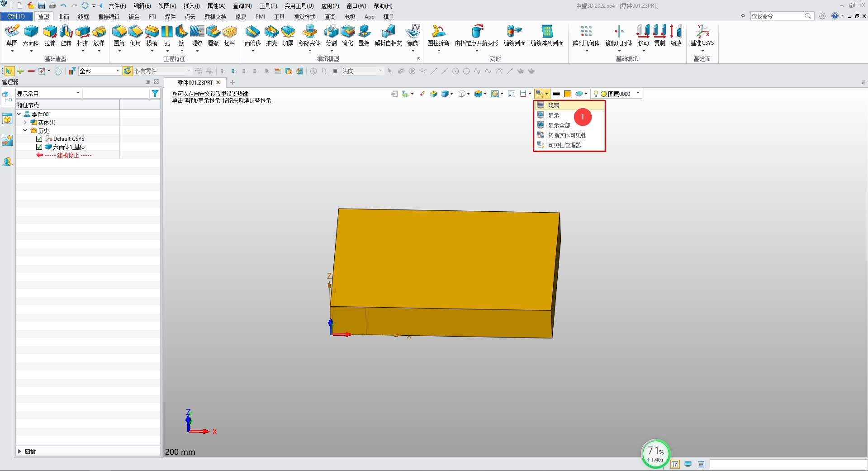Select the 六面体 (Box) tool
This screenshot has height=471, width=868.
(x=31, y=36)
